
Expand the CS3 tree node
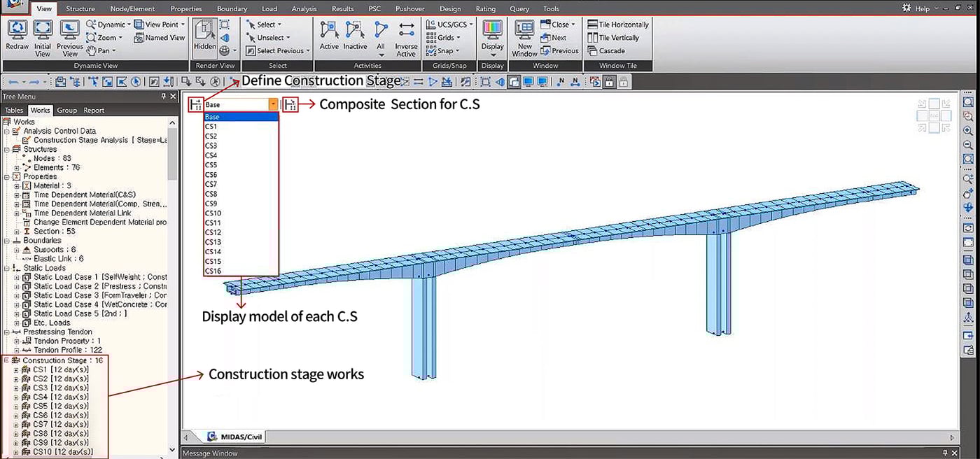(x=16, y=388)
